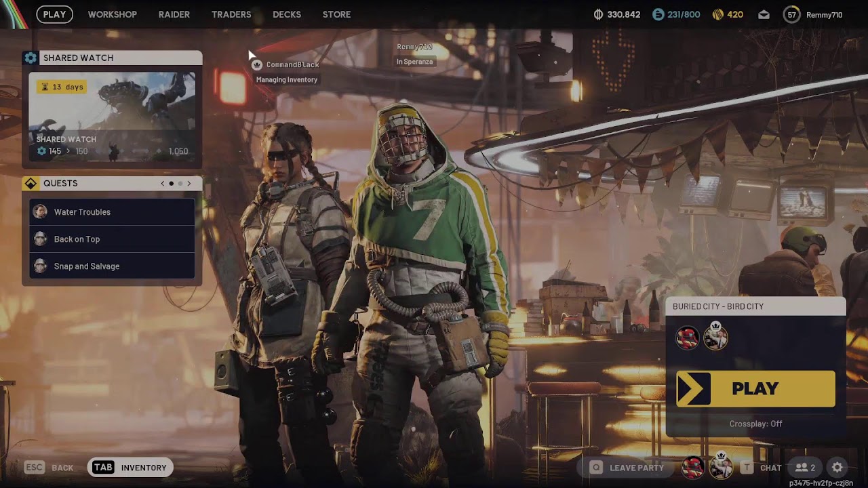The image size is (868, 488).
Task: Click the 13 days timer badge
Action: (61, 87)
